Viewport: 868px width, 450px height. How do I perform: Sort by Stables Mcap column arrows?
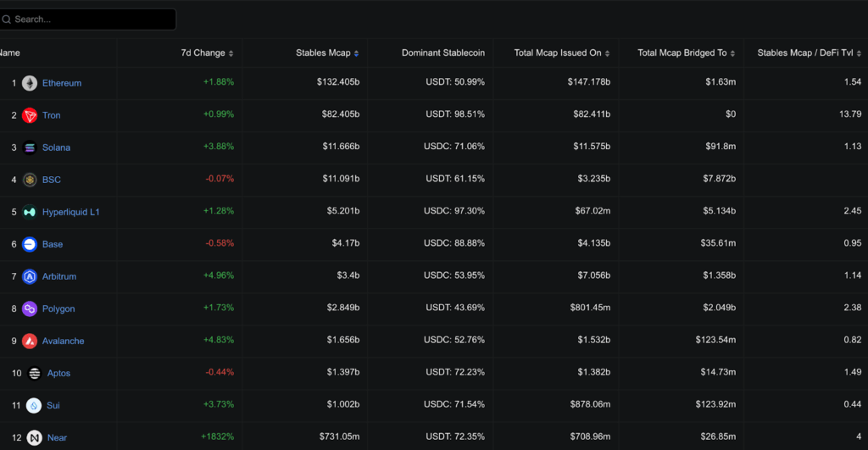tap(357, 53)
